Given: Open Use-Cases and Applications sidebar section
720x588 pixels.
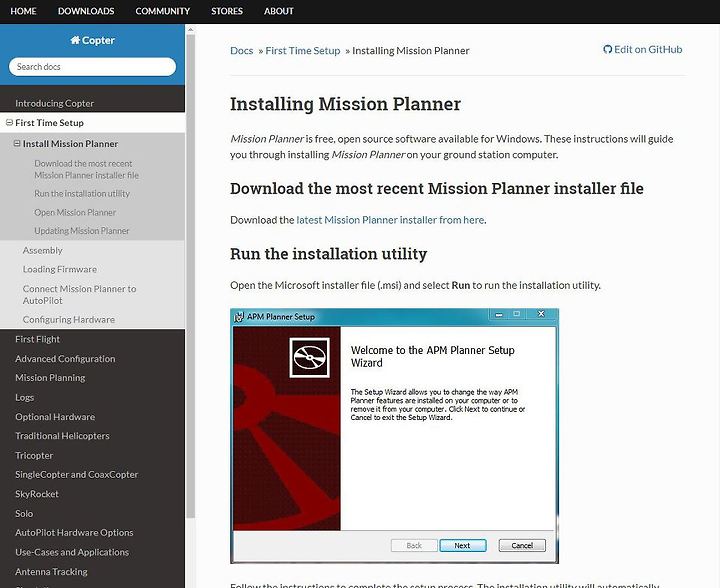Looking at the screenshot, I should pyautogui.click(x=72, y=552).
